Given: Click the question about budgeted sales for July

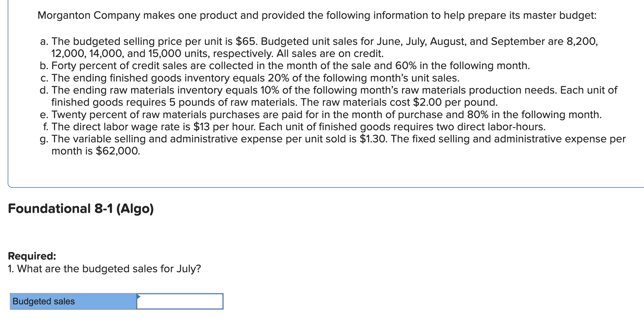Looking at the screenshot, I should [x=104, y=269].
